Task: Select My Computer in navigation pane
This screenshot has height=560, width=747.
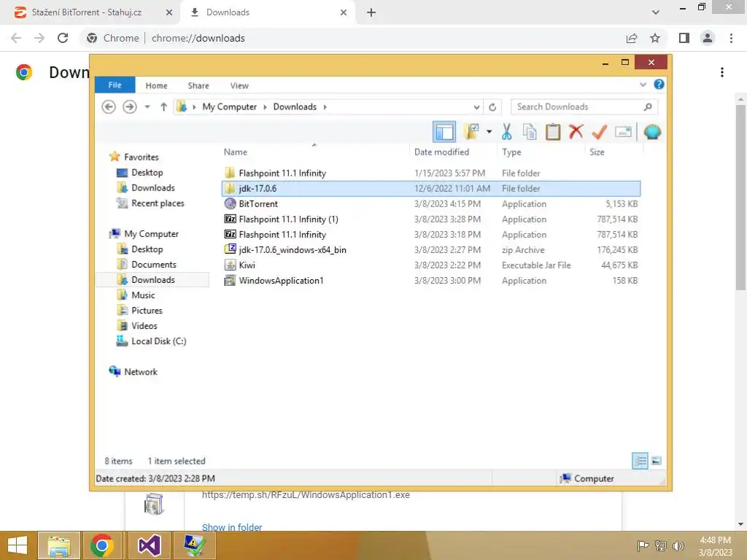Action: point(151,234)
